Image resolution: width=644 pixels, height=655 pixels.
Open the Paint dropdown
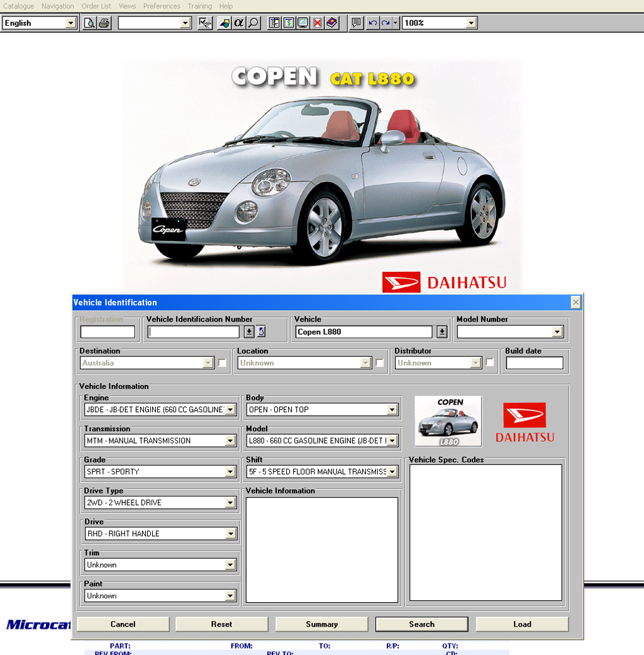tap(231, 596)
